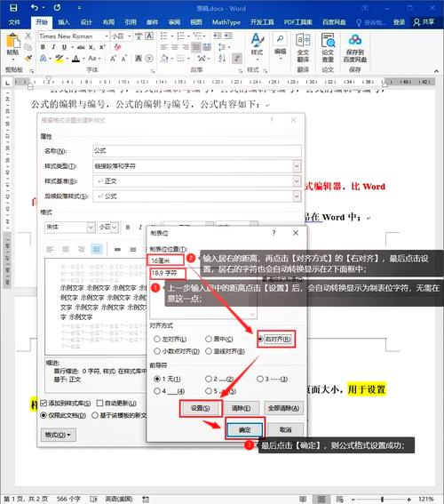Click the Clear Formatting eraser icon

[x=118, y=47]
